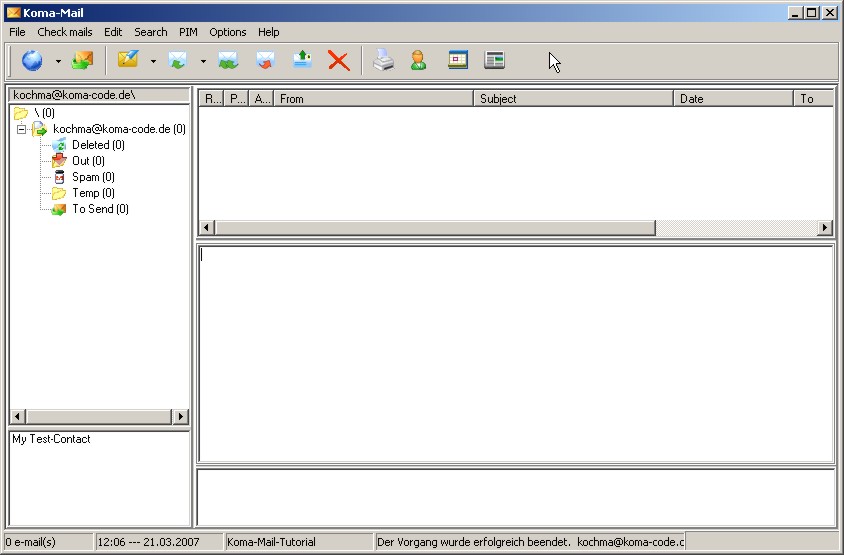
Task: Click the empty attachment pane below the preview
Action: pos(516,497)
